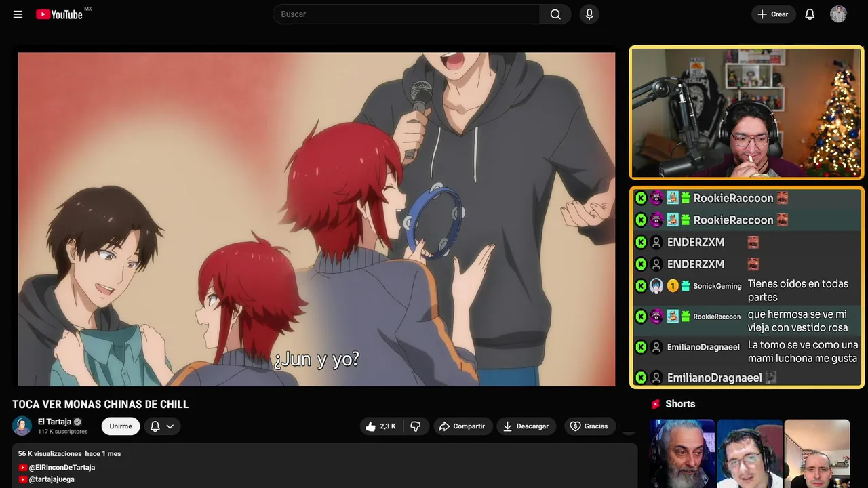Screen dimensions: 868x488
Task: Click Kick icon next to first ENDERZXM
Action: 641,242
